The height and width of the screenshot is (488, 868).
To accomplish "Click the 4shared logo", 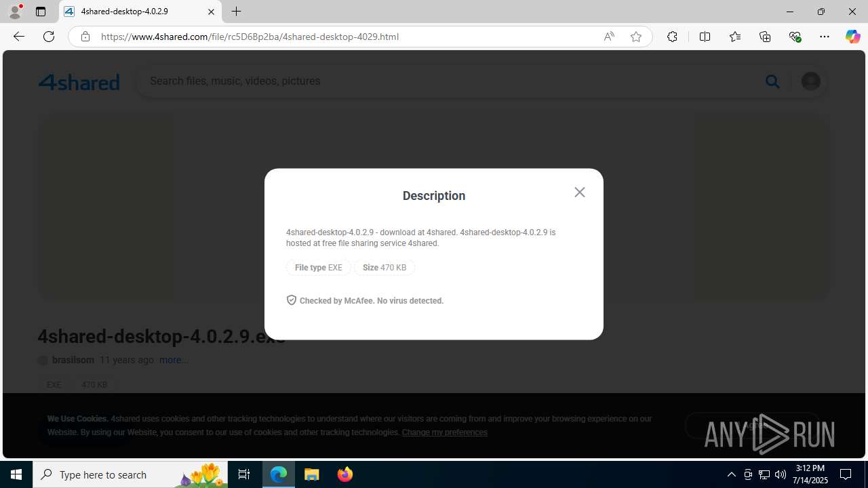I will (x=79, y=82).
